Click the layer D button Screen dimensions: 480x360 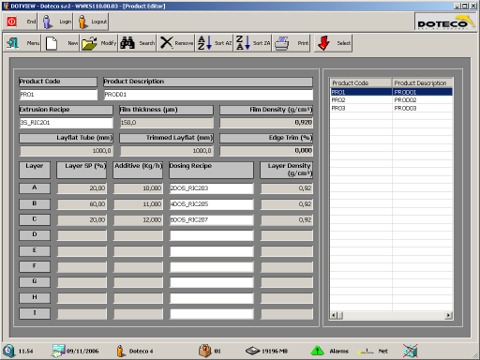[x=35, y=235]
